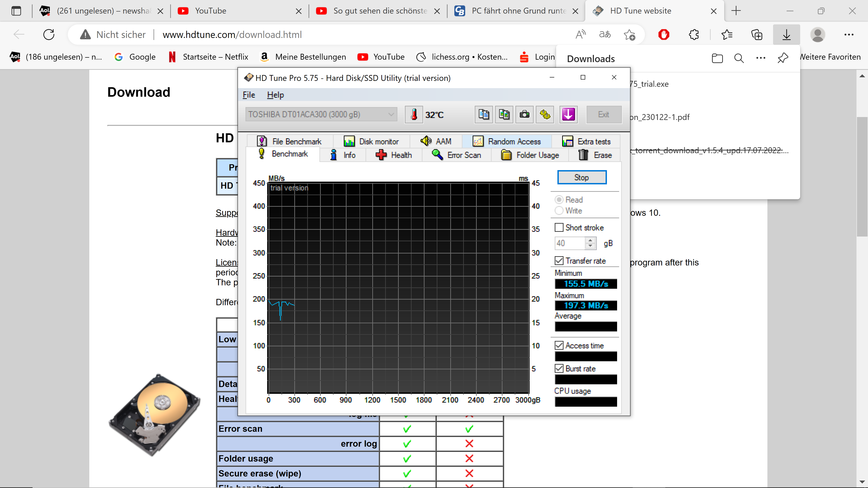The height and width of the screenshot is (488, 868).
Task: Switch to the Info tab
Action: tap(343, 155)
